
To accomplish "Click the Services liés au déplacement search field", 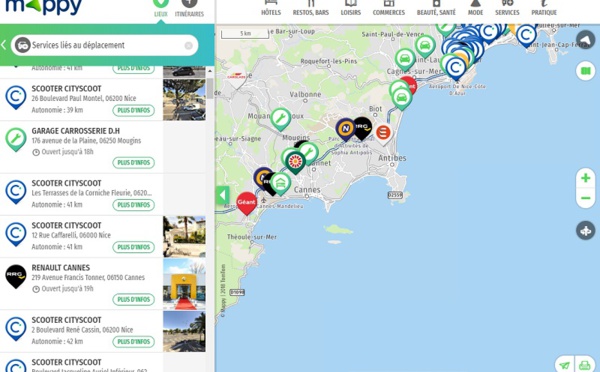I will coord(104,45).
